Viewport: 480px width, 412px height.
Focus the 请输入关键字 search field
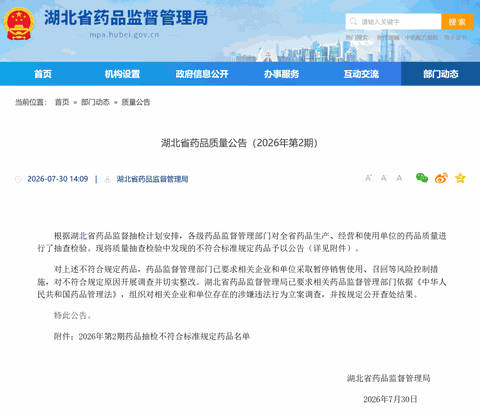click(x=393, y=22)
